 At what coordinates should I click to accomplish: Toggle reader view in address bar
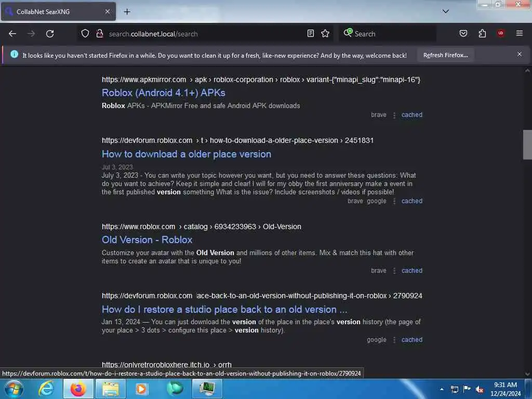(311, 33)
